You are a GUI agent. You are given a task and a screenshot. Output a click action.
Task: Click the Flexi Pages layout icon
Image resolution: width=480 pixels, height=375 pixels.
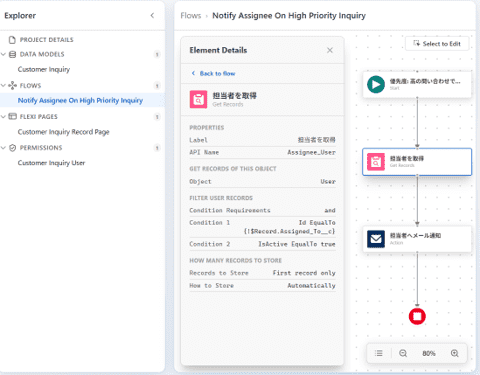coord(12,116)
